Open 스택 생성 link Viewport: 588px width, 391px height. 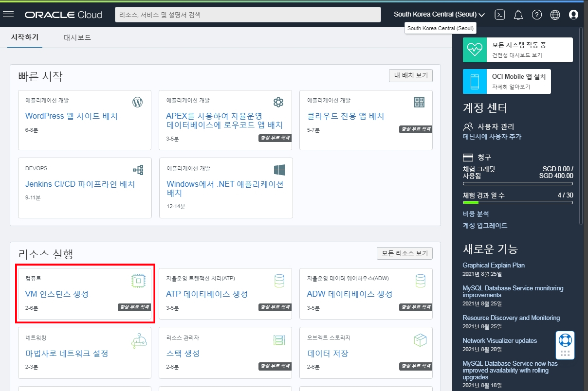(x=183, y=354)
